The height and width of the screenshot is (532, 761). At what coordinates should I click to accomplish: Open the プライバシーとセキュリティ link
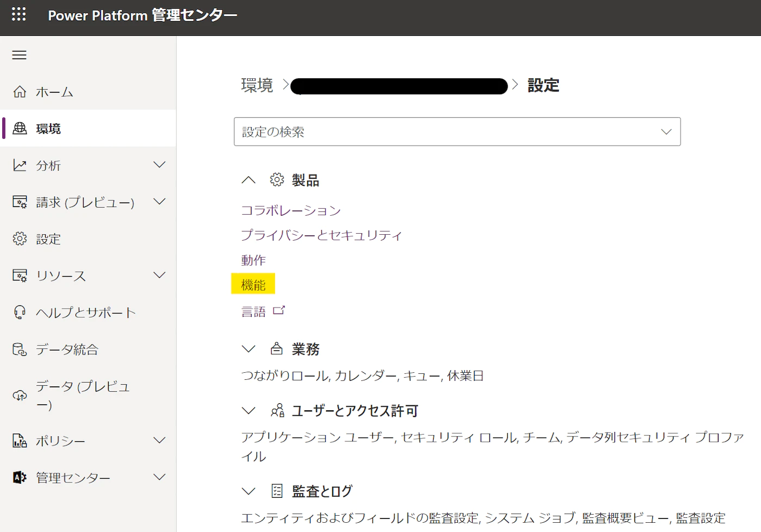click(321, 235)
